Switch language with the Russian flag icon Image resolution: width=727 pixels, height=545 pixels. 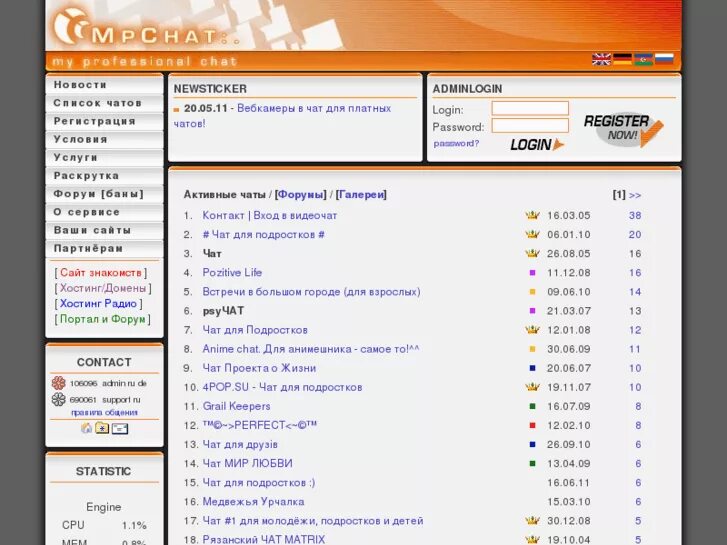click(x=664, y=59)
